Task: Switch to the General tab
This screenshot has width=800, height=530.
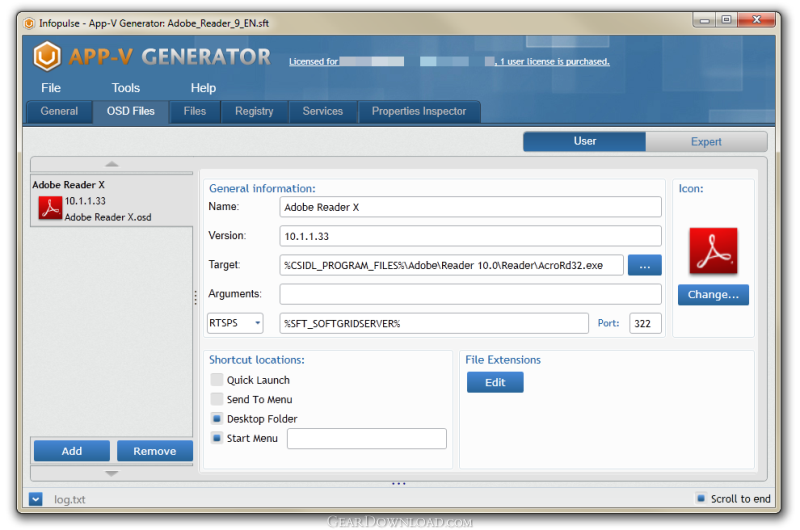Action: point(59,111)
